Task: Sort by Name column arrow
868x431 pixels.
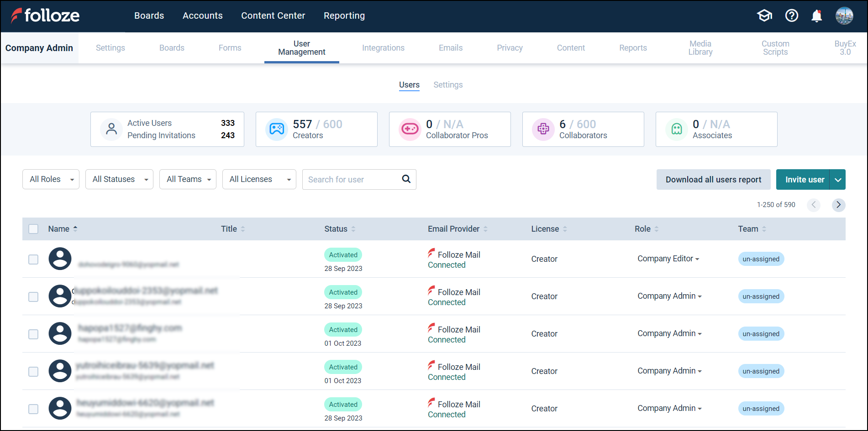Action: point(75,229)
